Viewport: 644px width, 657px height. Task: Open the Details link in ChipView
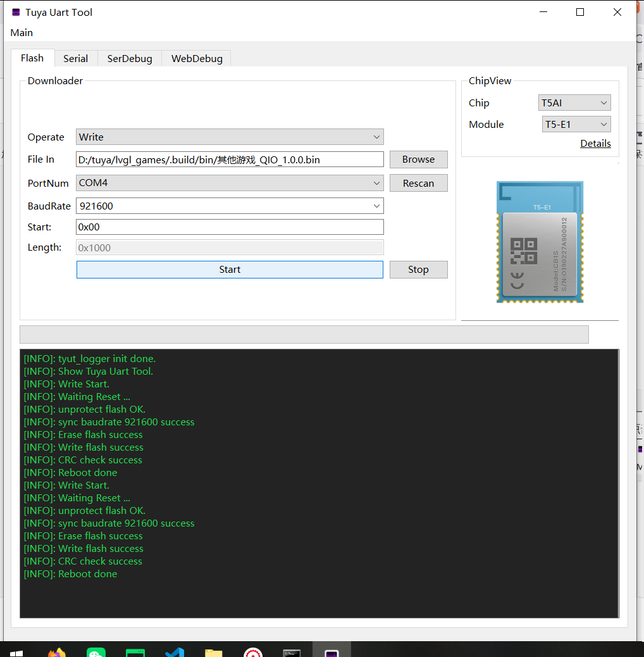pos(595,143)
